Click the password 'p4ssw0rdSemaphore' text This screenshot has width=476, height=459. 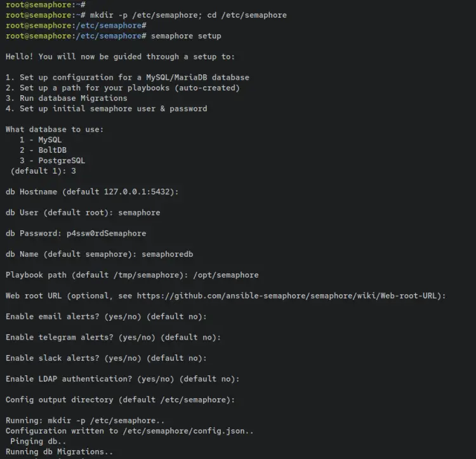click(106, 233)
